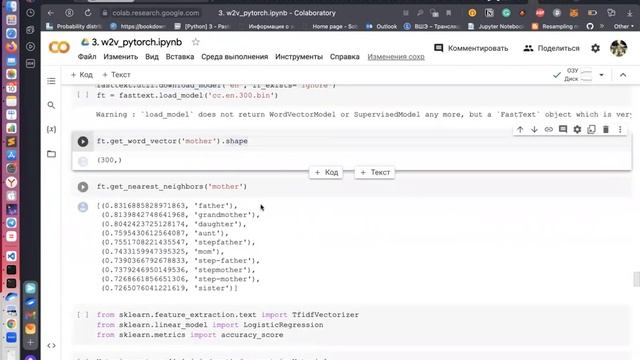Viewport: 640px width, 360px height.
Task: Open the Outlook bookmark
Action: (382, 27)
